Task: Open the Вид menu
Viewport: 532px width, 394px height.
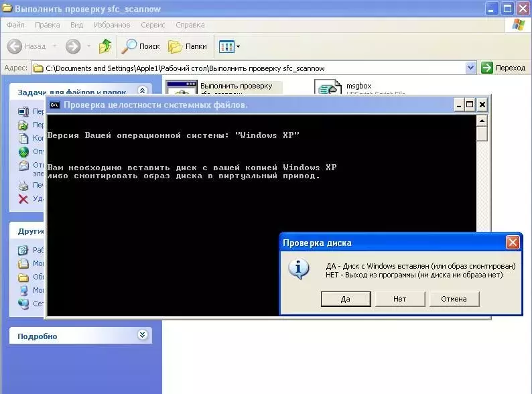Action: coord(76,25)
